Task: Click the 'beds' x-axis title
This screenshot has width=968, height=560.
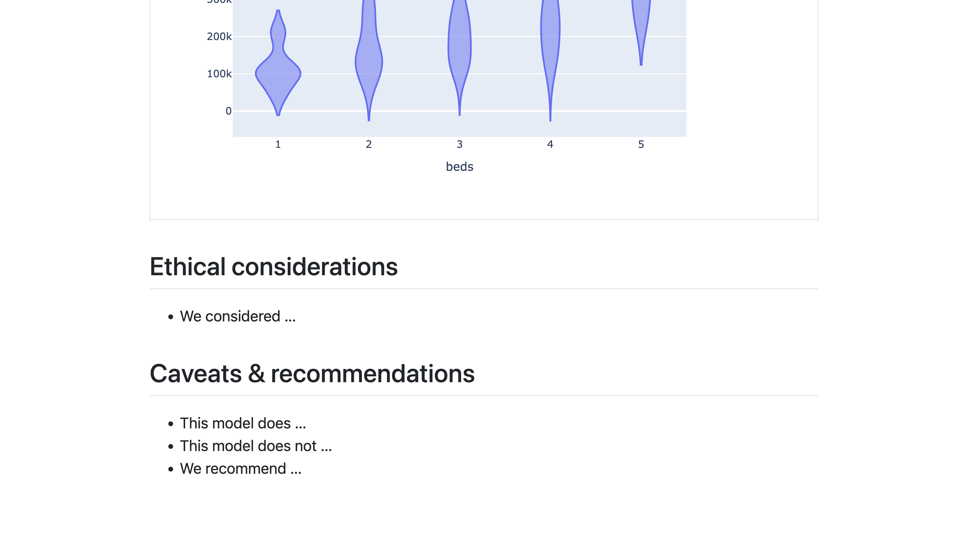Action: pyautogui.click(x=459, y=167)
